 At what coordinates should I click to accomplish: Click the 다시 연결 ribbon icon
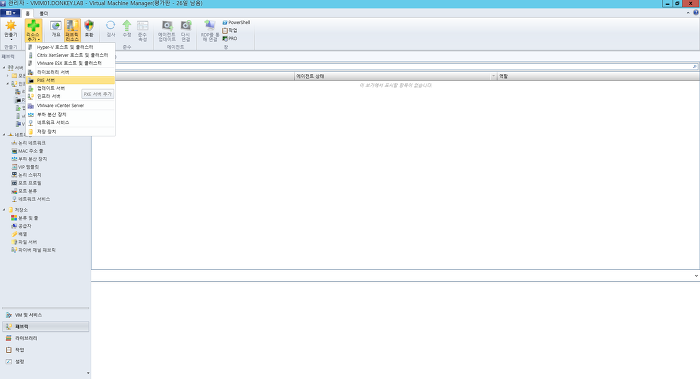tap(186, 26)
